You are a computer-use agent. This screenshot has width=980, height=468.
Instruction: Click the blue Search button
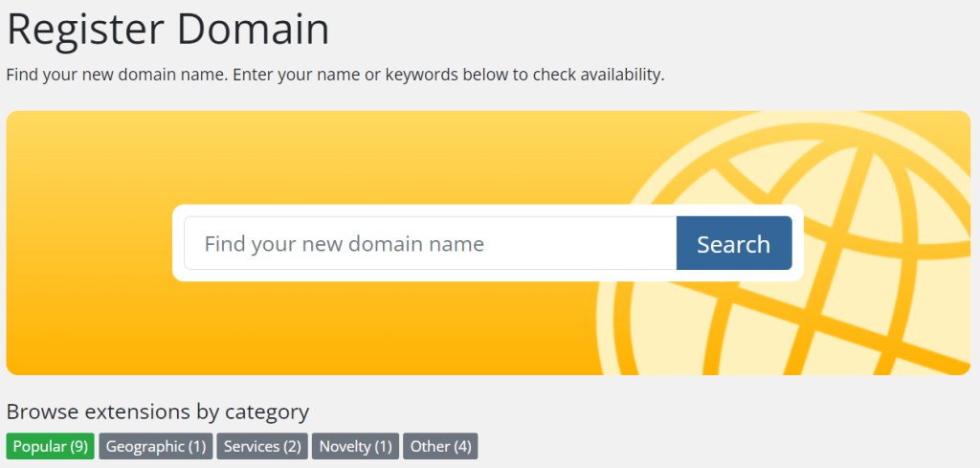734,243
